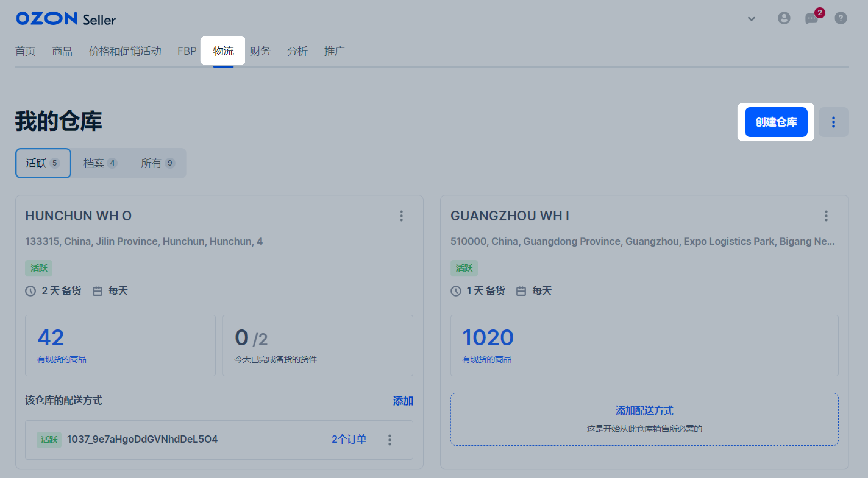Click 这是开始从此仓库销售所必需的 hint text
This screenshot has height=478, width=868.
pyautogui.click(x=644, y=429)
